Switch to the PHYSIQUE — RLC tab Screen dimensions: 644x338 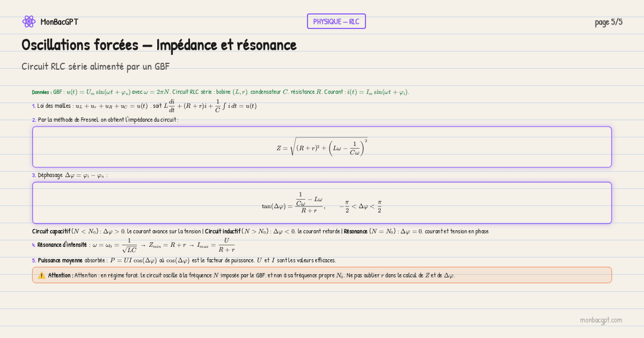click(336, 21)
